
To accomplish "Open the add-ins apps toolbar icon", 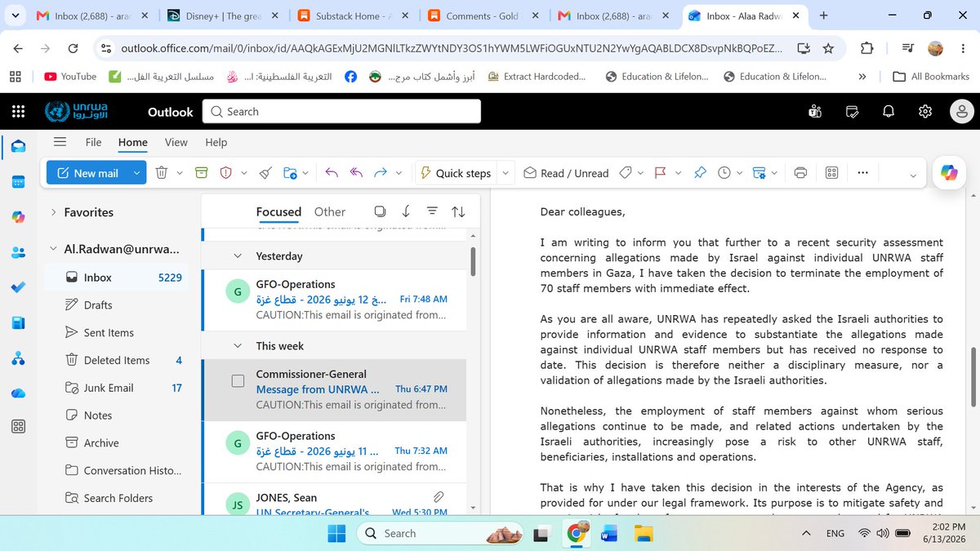I will pos(832,173).
